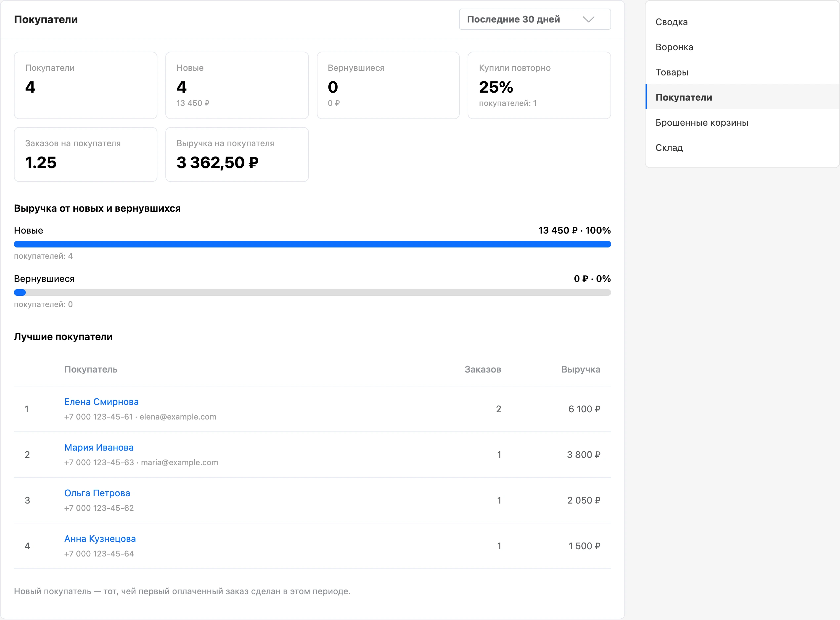Open customer Елена Смирнова profile
Screen dimensions: 840x620
point(101,402)
